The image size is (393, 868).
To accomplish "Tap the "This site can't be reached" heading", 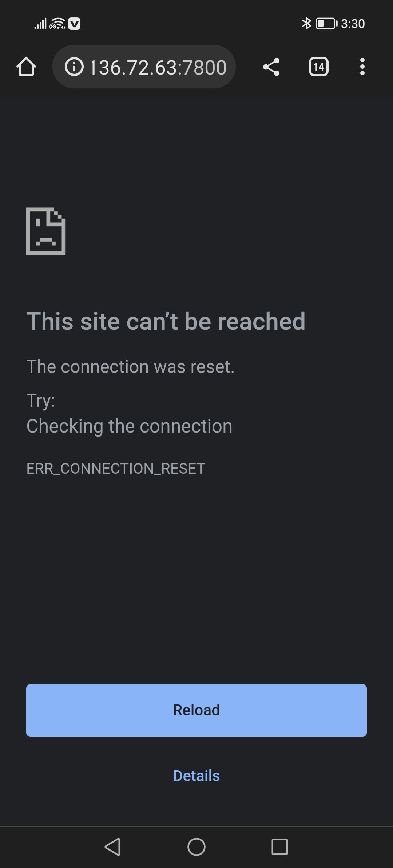I will pyautogui.click(x=166, y=321).
